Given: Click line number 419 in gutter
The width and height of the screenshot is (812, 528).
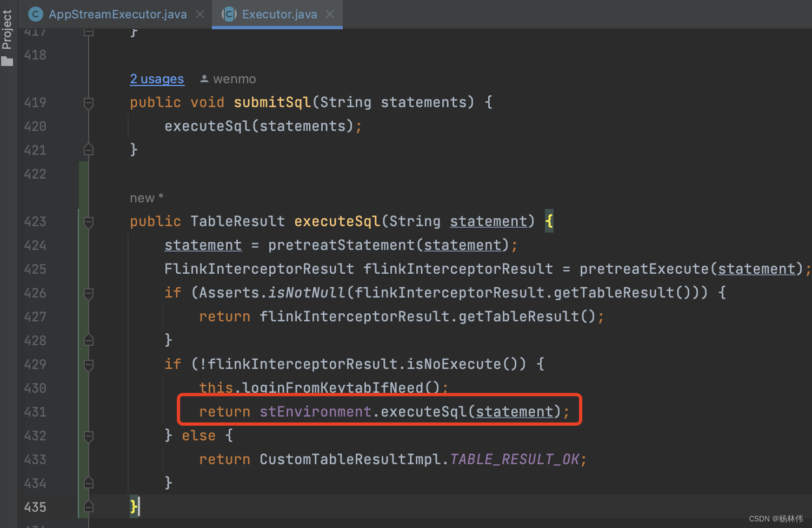Looking at the screenshot, I should pos(35,103).
